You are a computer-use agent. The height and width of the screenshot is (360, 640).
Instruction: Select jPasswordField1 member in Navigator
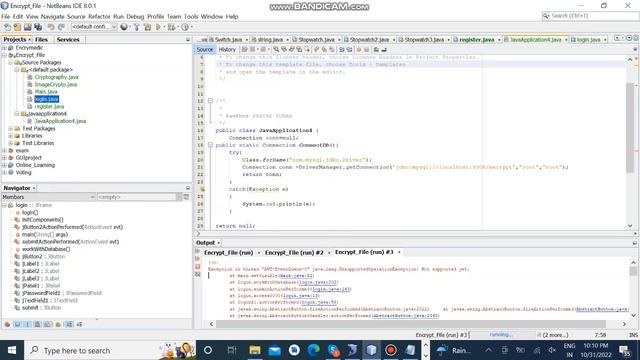[61, 293]
